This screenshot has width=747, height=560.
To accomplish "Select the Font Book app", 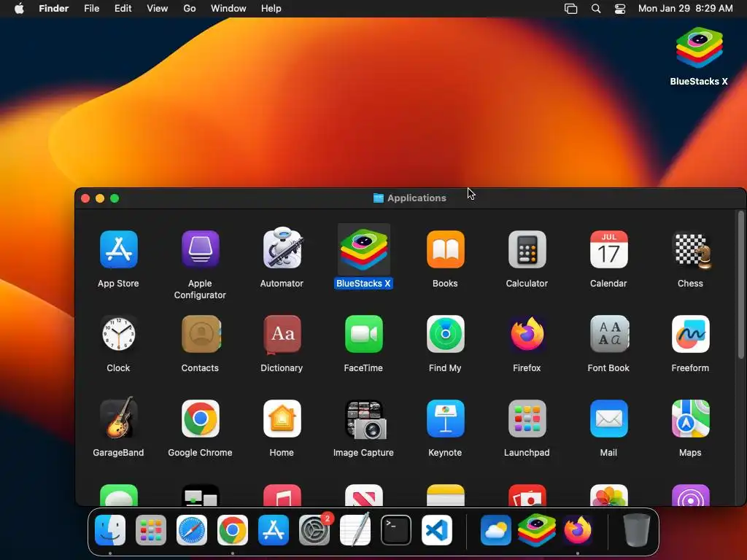I will point(609,334).
